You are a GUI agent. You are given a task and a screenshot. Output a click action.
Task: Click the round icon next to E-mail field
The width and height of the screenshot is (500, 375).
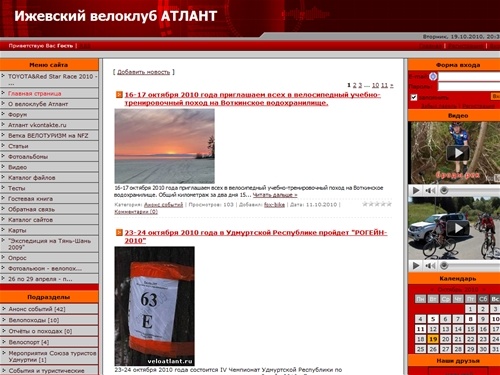click(433, 76)
